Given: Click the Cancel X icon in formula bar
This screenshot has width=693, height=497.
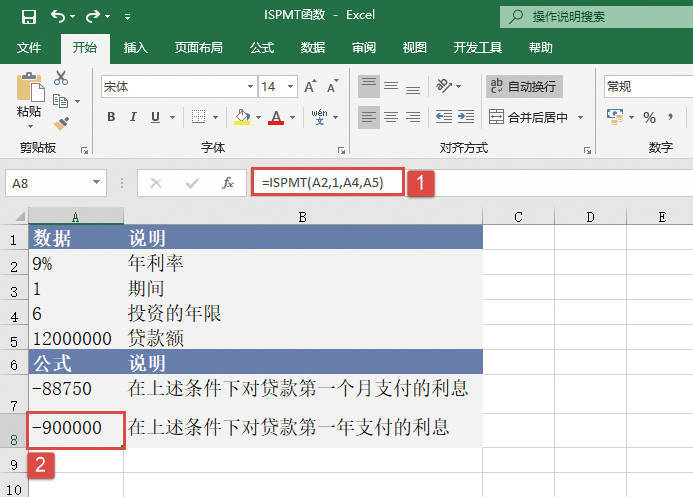Looking at the screenshot, I should coord(156,182).
